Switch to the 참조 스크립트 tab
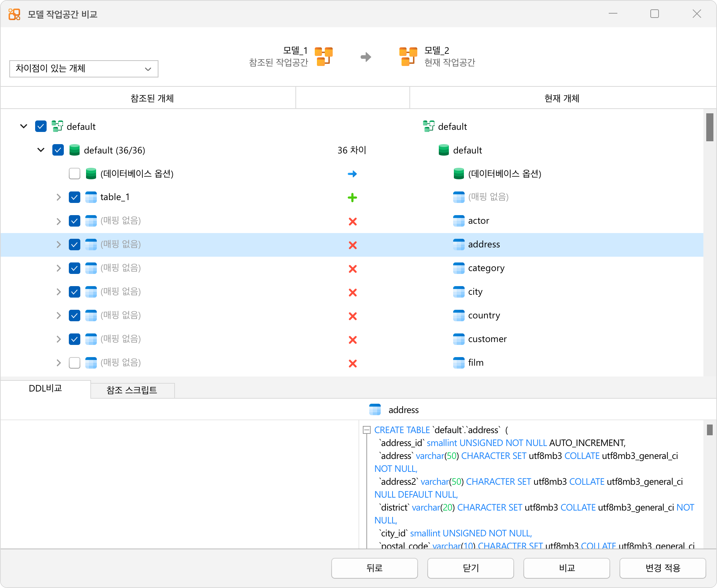This screenshot has width=717, height=588. (x=132, y=390)
